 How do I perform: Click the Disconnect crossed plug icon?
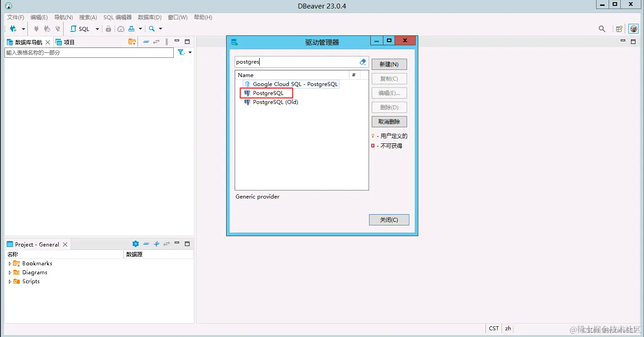[57, 29]
